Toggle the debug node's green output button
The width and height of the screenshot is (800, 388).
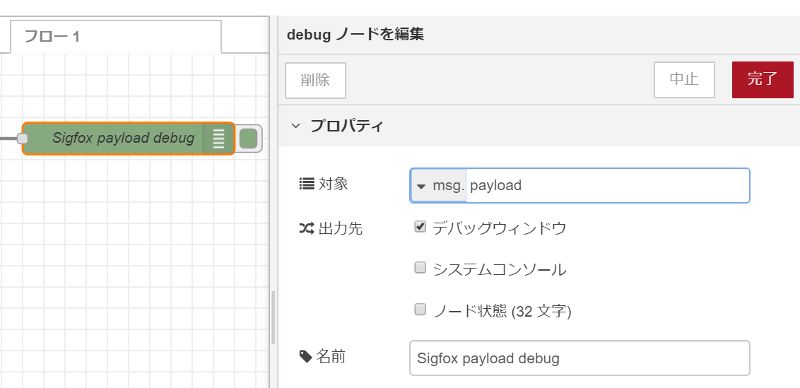[x=248, y=138]
